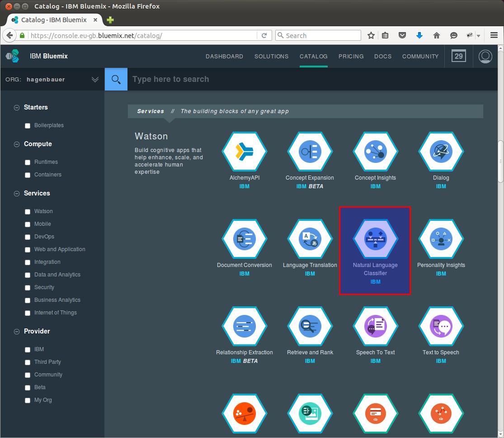Screen dimensions: 504x438
Task: Open the Firefox hamburger menu
Action: [x=494, y=35]
